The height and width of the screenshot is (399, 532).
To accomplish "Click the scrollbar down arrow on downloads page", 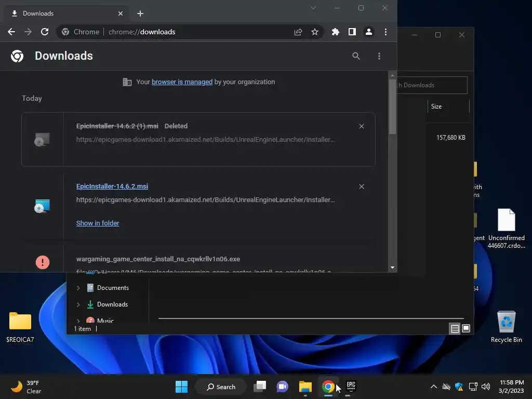I will [393, 268].
